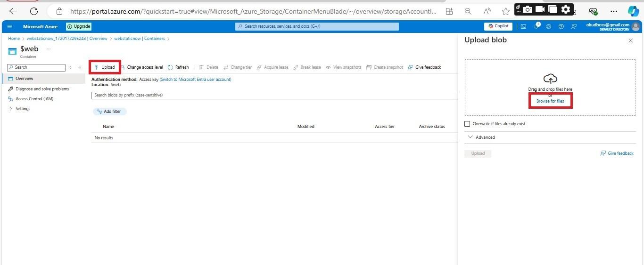
Task: Click the Delete toolbar item
Action: 209,67
